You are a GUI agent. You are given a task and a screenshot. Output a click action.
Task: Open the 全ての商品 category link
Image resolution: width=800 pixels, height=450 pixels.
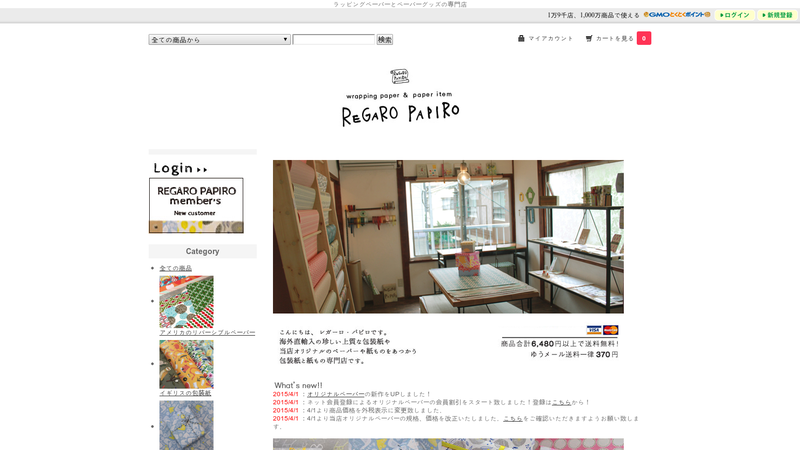pyautogui.click(x=176, y=268)
